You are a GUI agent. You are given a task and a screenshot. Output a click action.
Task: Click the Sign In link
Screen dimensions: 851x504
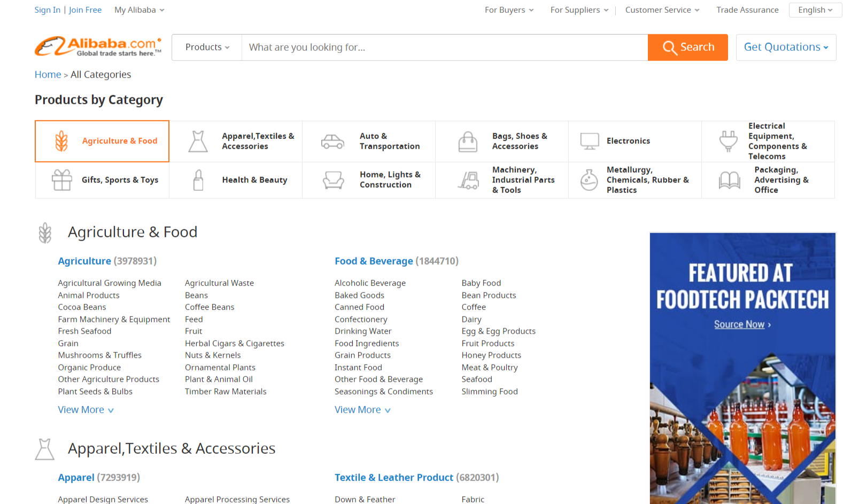pos(48,10)
